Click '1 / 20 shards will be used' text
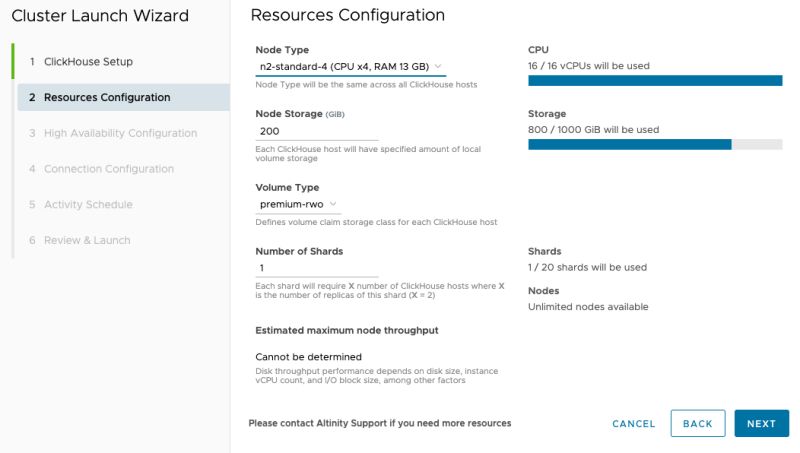 587,267
